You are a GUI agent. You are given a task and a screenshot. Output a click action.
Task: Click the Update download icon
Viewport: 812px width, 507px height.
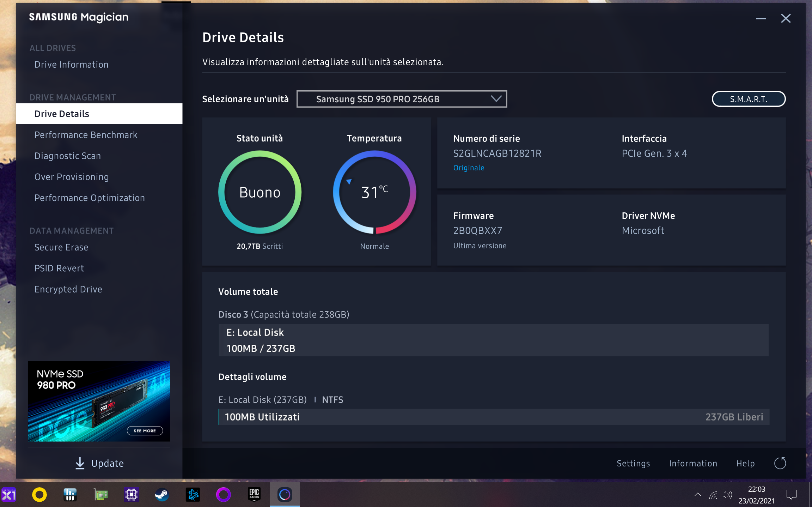coord(80,463)
